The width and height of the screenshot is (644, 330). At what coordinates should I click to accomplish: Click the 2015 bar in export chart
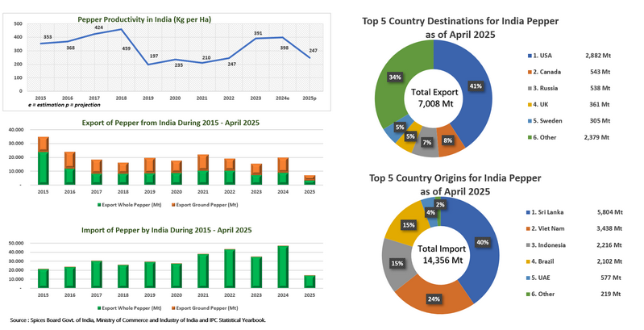pos(44,161)
